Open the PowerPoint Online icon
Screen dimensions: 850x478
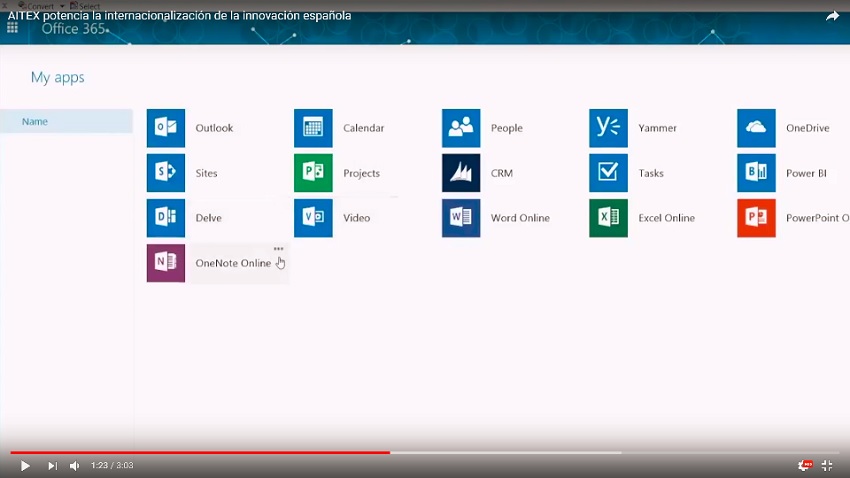(x=756, y=218)
